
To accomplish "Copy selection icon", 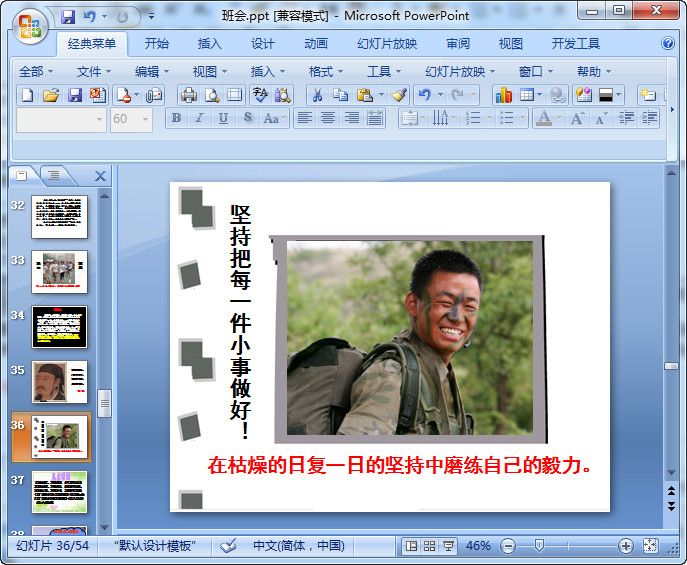I will click(340, 95).
